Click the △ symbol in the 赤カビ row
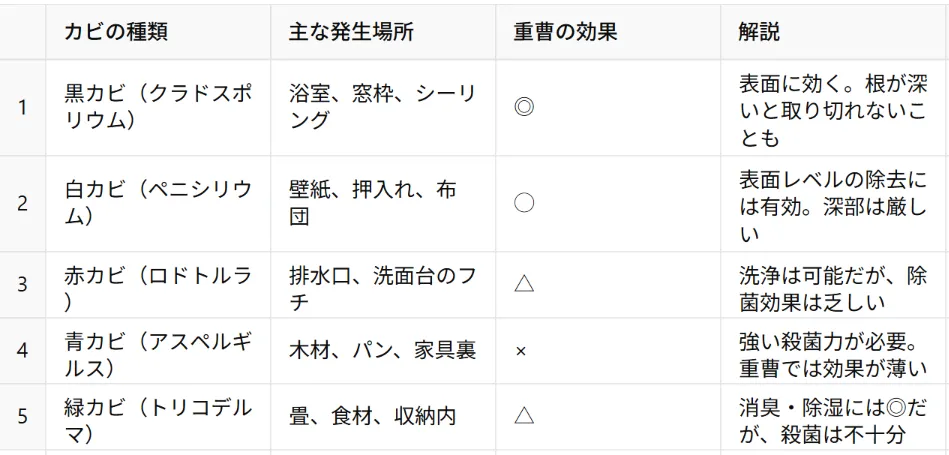 pos(523,284)
